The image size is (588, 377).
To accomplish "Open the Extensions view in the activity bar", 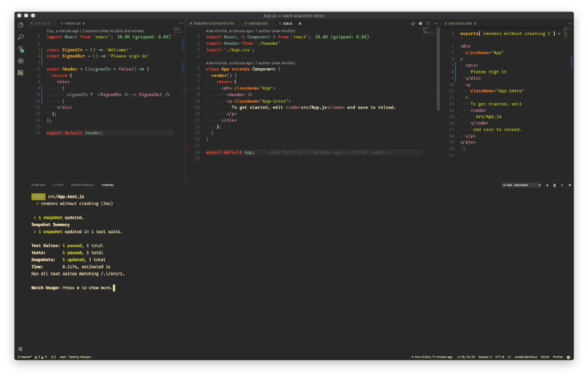I will pos(21,73).
